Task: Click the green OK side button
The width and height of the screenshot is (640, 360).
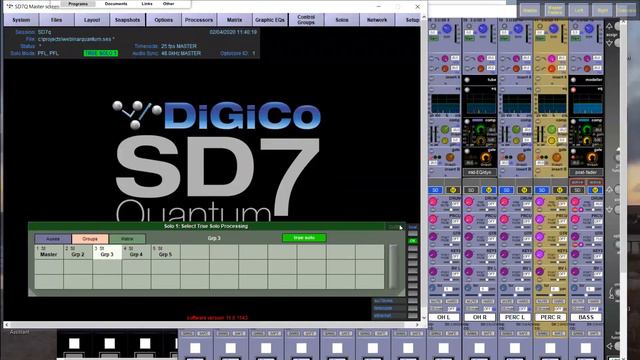Action: (x=413, y=241)
